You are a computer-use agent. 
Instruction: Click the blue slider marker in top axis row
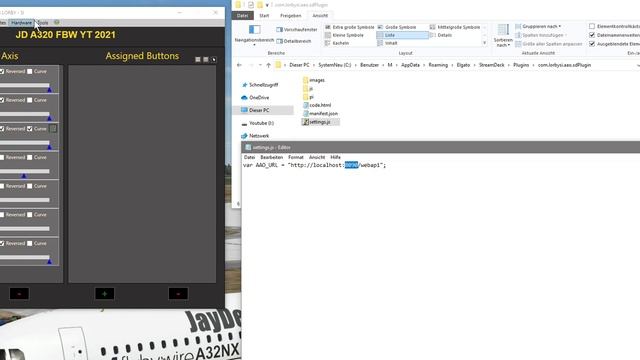coord(49,90)
